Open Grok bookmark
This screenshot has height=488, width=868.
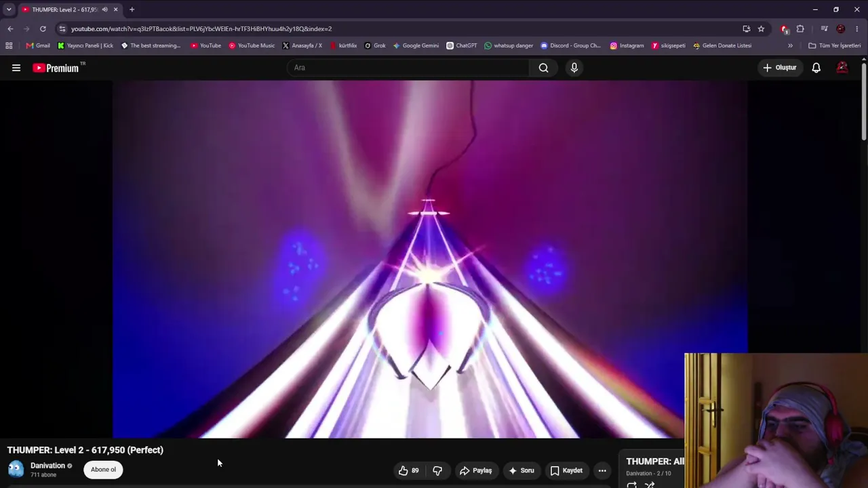(375, 45)
